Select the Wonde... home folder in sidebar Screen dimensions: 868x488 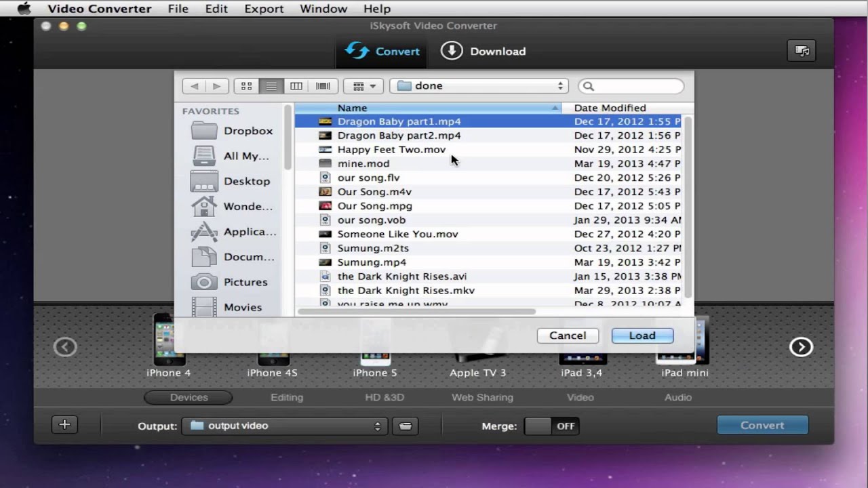pyautogui.click(x=232, y=206)
